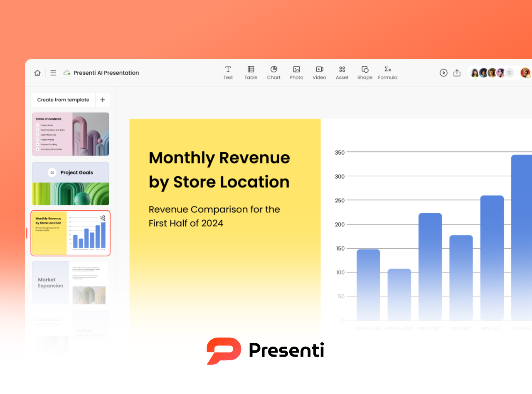Open the hamburger menu
The height and width of the screenshot is (394, 532).
(x=53, y=73)
